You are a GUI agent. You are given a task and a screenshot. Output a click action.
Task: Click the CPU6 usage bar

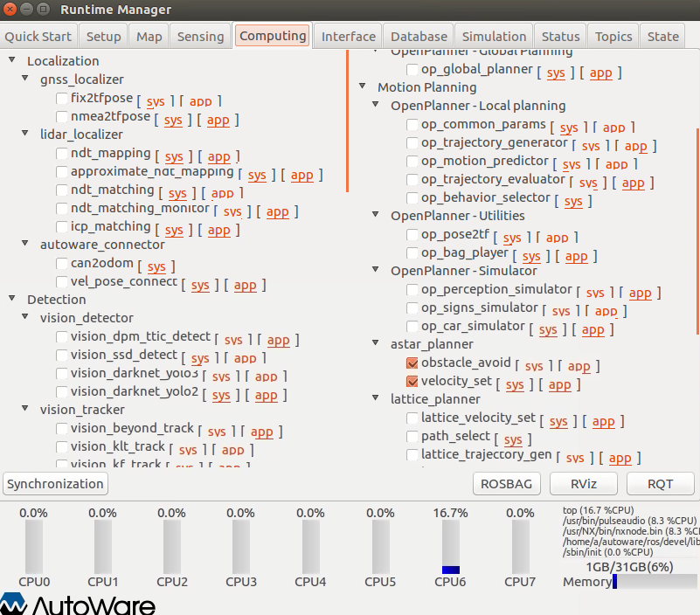[x=450, y=547]
